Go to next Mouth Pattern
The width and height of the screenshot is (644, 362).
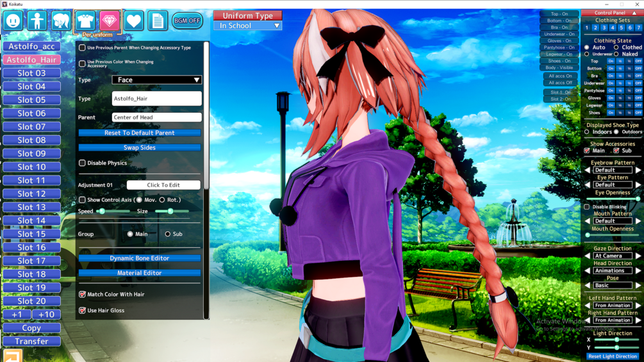click(x=638, y=221)
